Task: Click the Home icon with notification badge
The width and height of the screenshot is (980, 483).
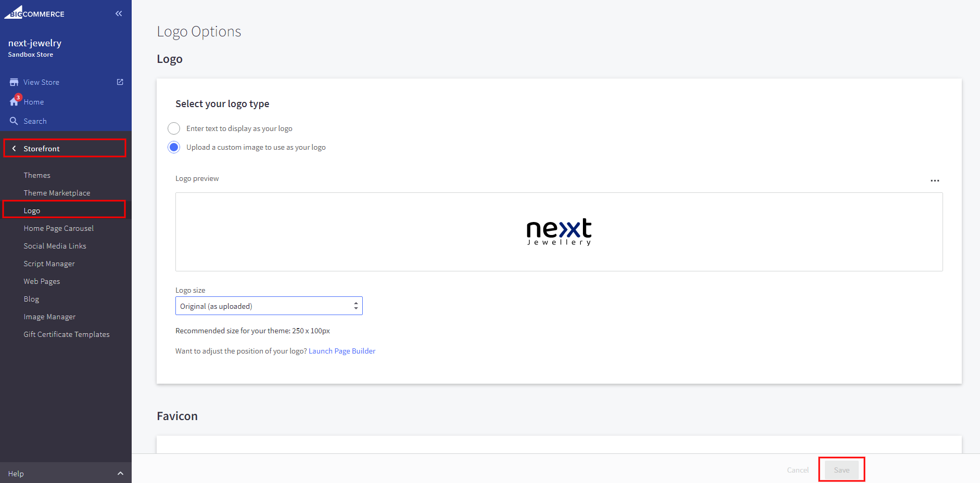Action: [15, 101]
